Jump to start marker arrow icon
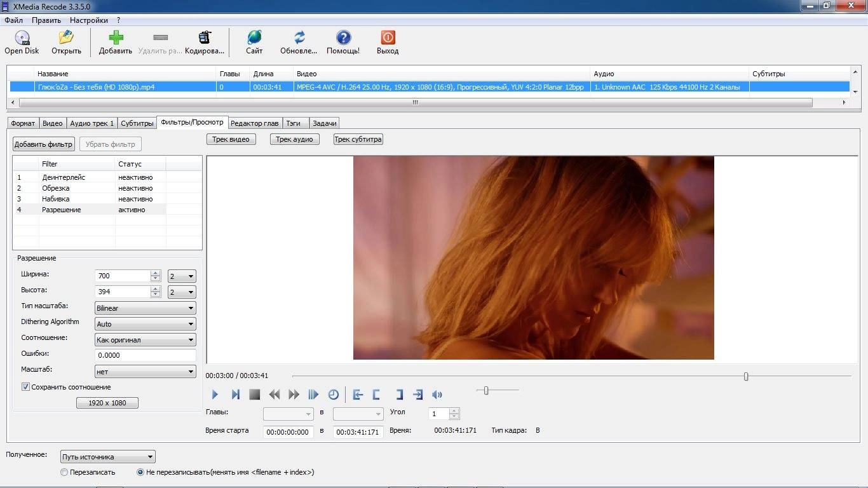This screenshot has height=488, width=868. point(358,395)
